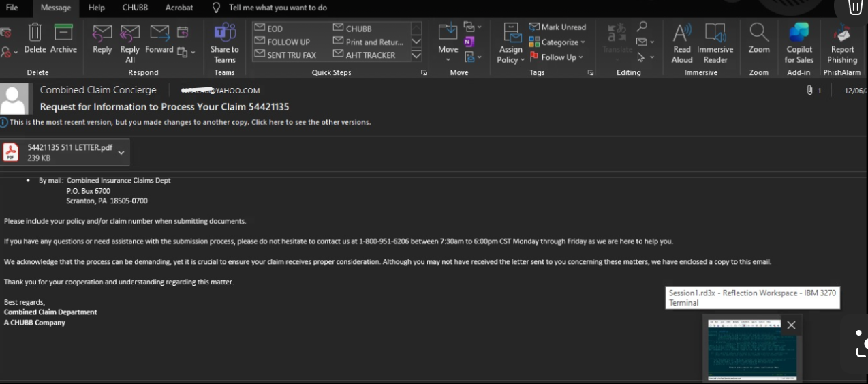Open the CHUBB ribbon tab
This screenshot has height=384, width=868.
135,8
